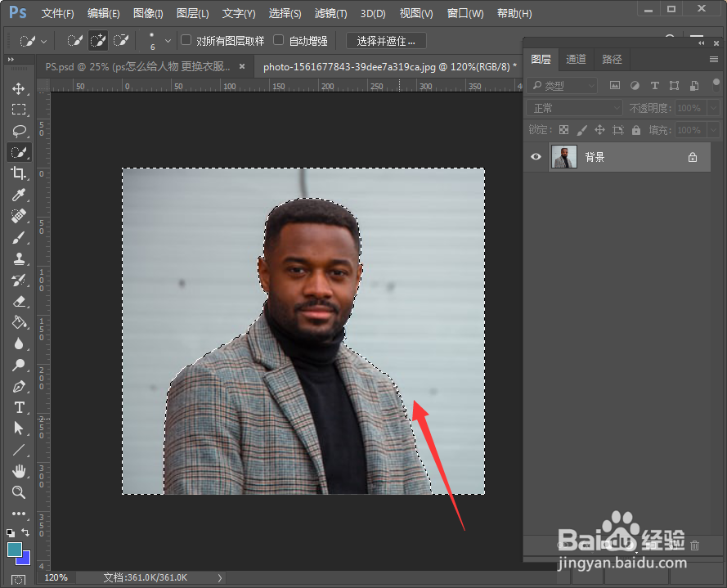This screenshot has height=588, width=727.
Task: Select the Quick Selection tool in toolbox
Action: click(x=19, y=152)
